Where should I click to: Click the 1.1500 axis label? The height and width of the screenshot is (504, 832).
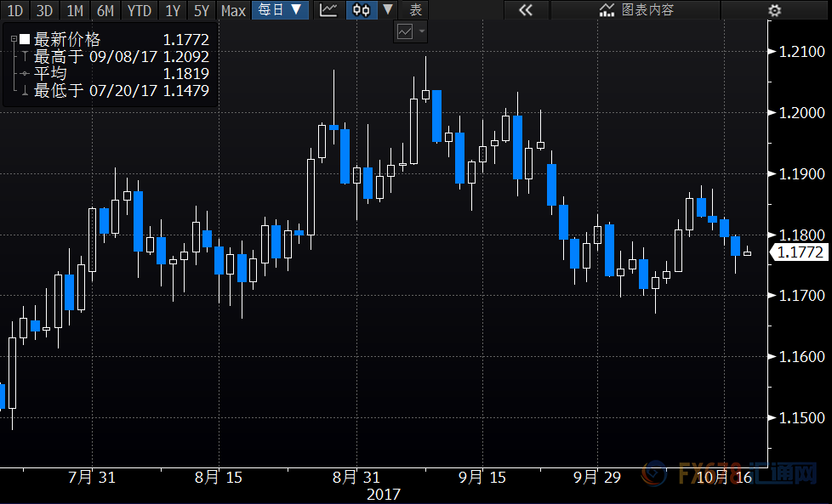[x=801, y=417]
